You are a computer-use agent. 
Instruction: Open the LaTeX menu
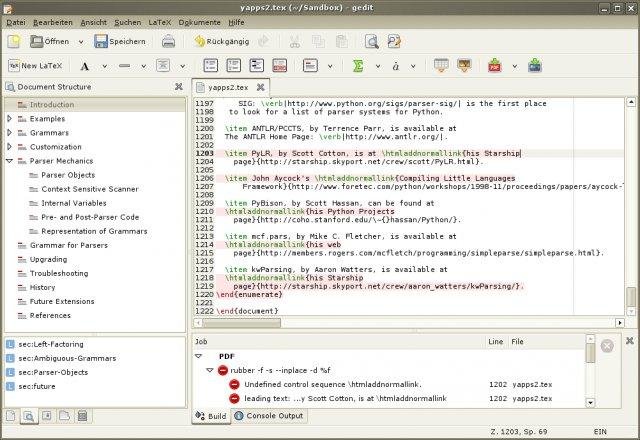158,21
